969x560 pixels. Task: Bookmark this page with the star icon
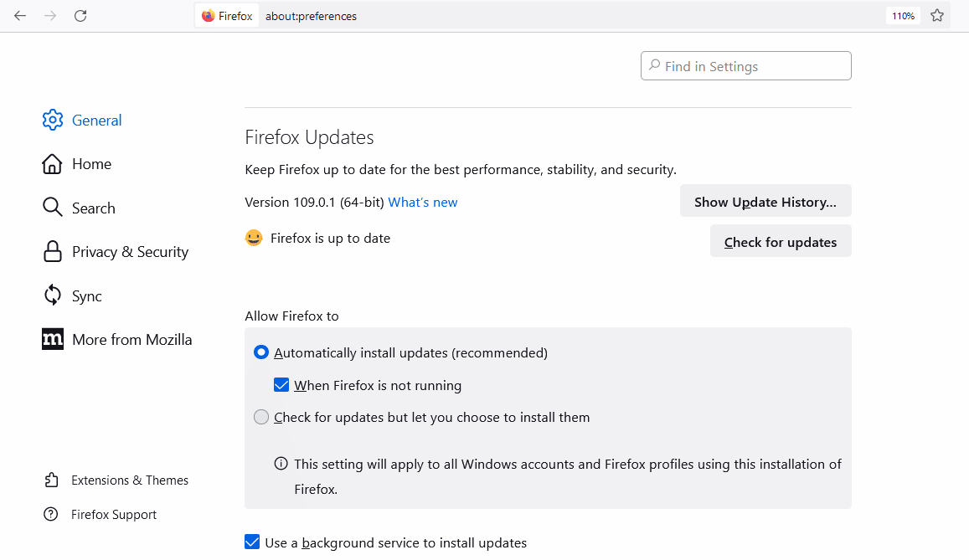tap(937, 15)
